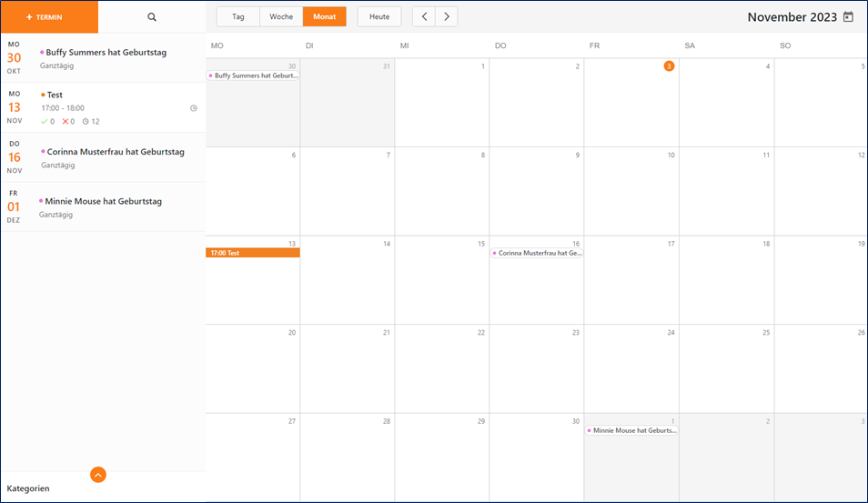Open the 17:00 Test event in calendar

253,253
